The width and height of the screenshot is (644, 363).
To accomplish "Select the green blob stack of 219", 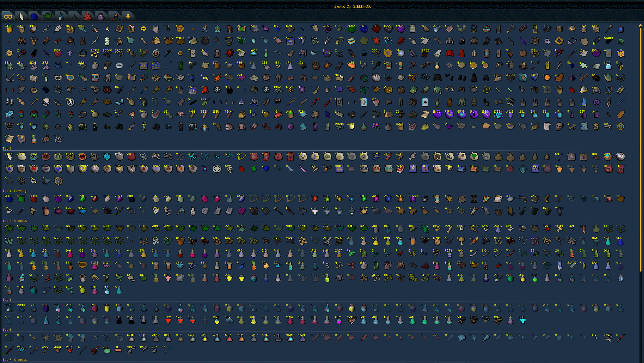I will [107, 351].
